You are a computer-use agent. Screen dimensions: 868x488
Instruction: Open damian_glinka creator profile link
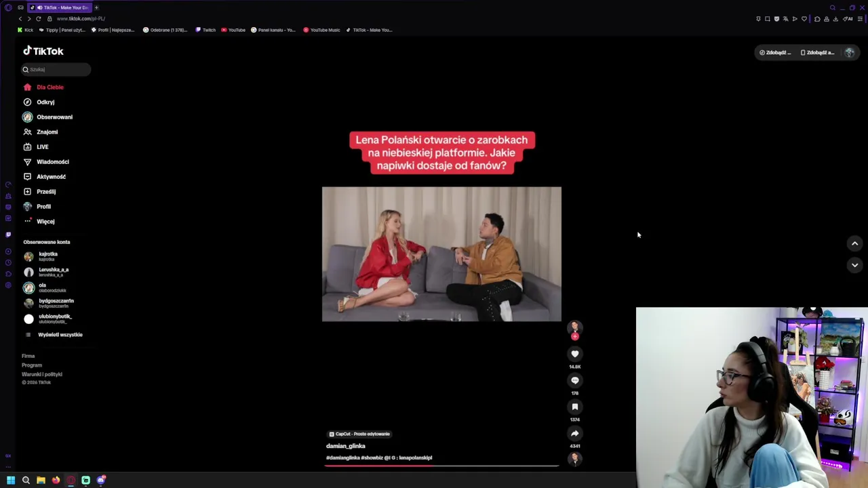click(x=346, y=446)
